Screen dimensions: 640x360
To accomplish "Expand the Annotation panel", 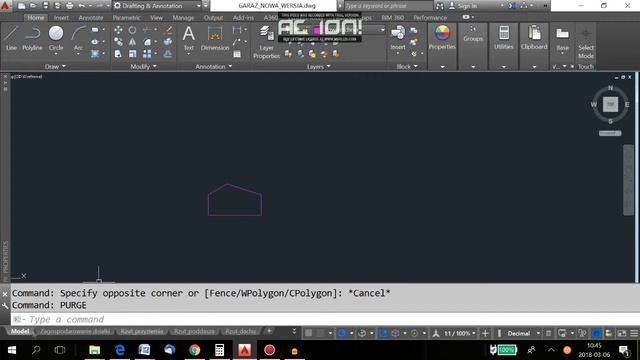I will click(213, 67).
